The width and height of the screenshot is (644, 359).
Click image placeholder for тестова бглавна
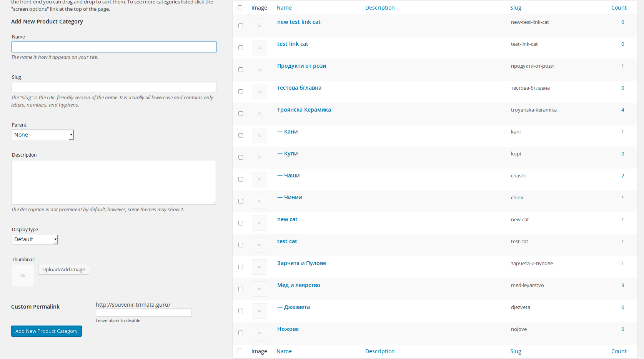(260, 92)
